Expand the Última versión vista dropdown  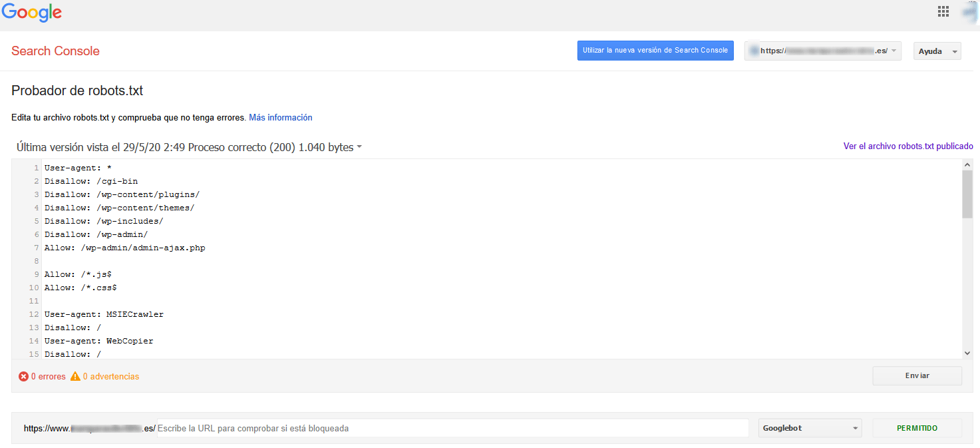tap(189, 148)
